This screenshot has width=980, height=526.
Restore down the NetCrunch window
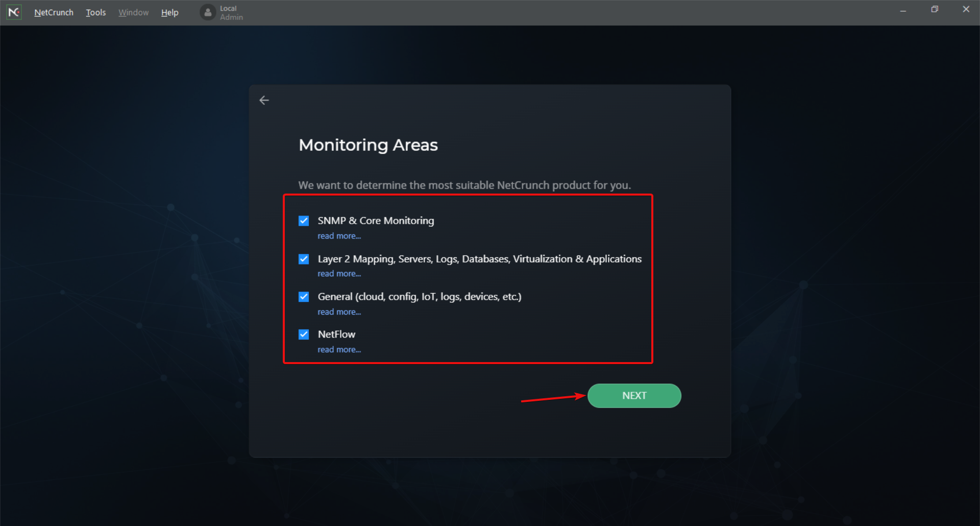(x=935, y=9)
